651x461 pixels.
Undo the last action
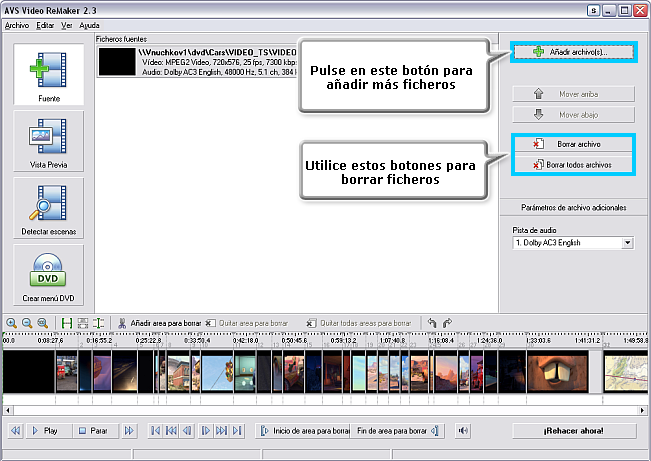(x=432, y=323)
